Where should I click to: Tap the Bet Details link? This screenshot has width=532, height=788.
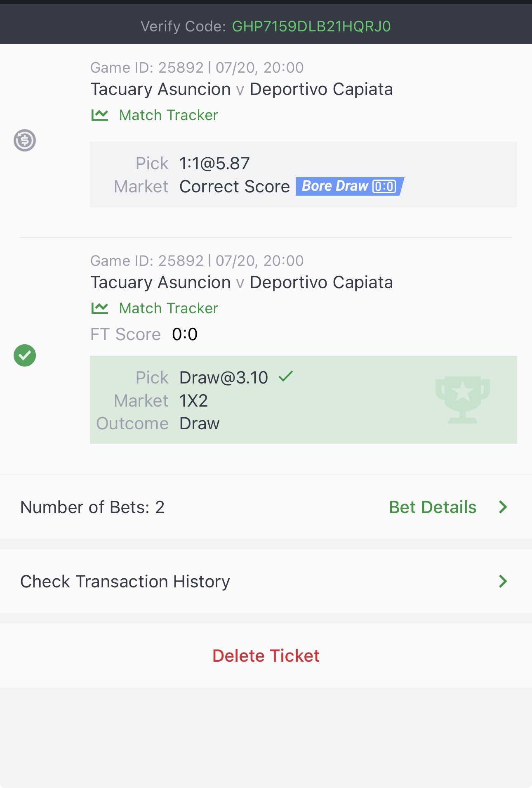(433, 507)
